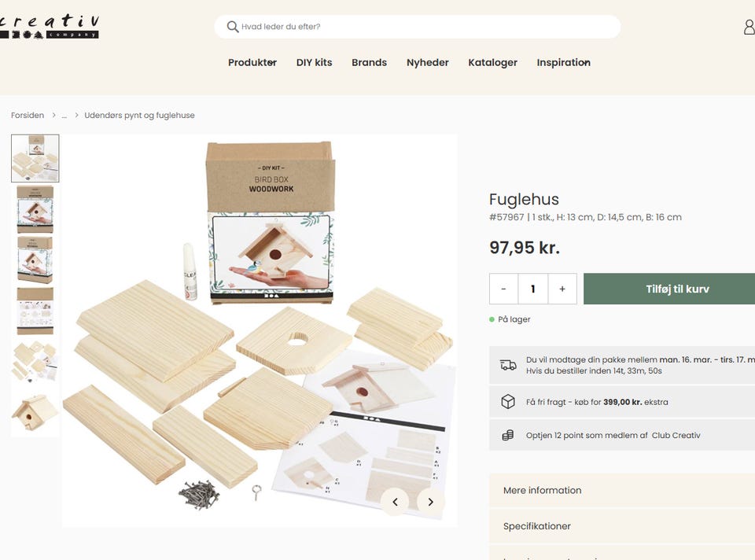The width and height of the screenshot is (755, 560).
Task: Expand the Mere information section
Action: click(622, 490)
